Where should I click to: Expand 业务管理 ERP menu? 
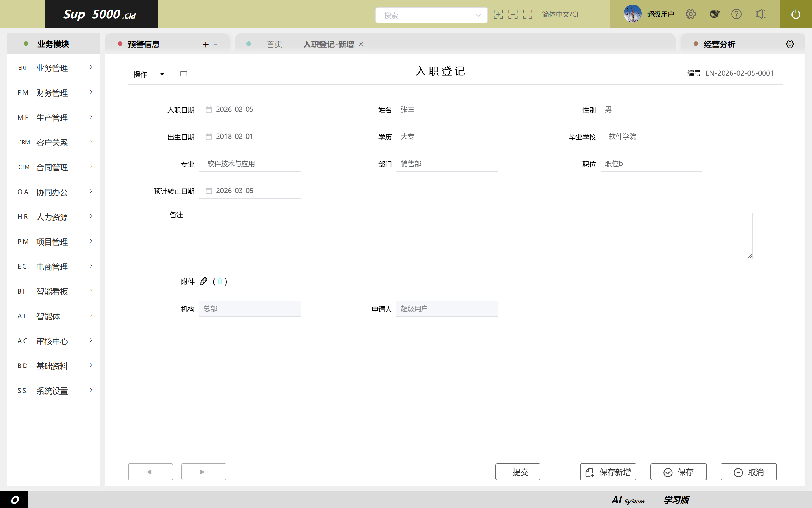(53, 68)
